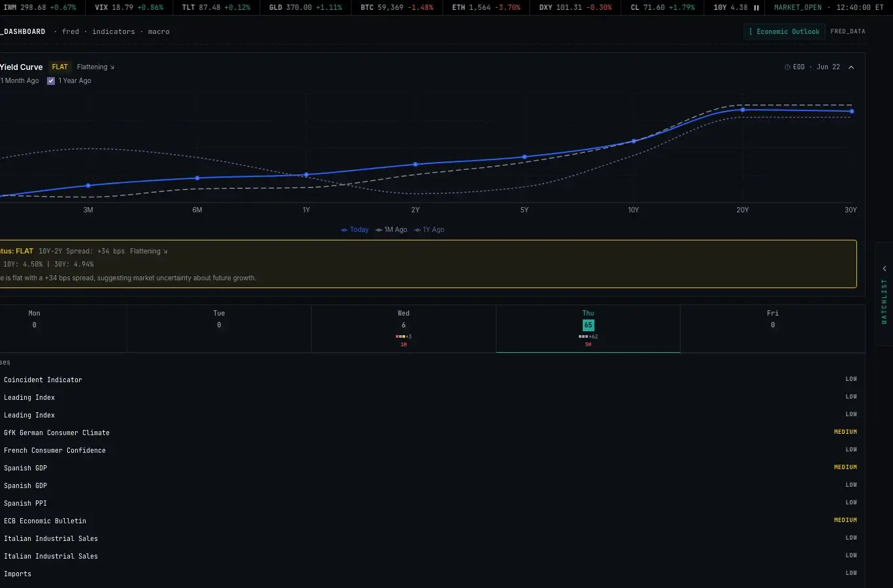The image size is (893, 588).
Task: Click the DXY ticker quote
Action: 576,8
